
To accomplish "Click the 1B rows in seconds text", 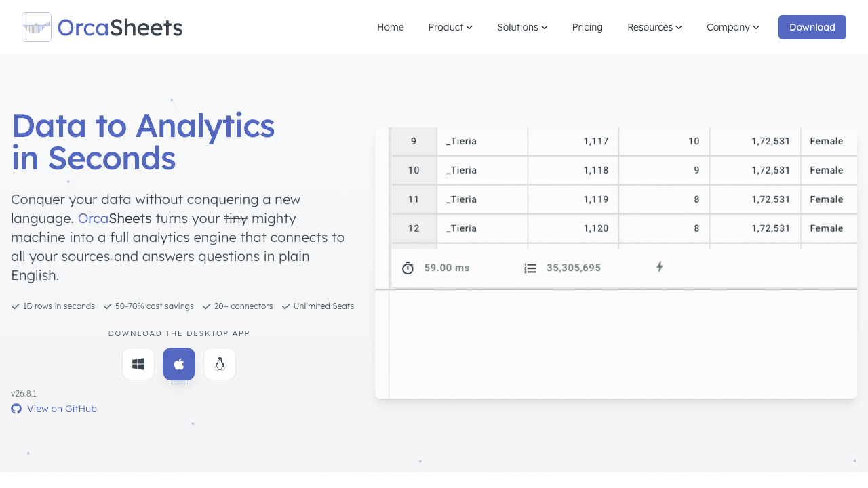I will (x=58, y=306).
